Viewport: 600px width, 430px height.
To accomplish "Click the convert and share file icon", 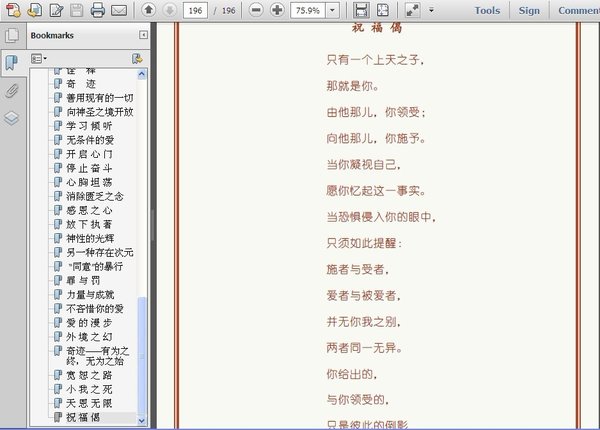I will pos(35,10).
